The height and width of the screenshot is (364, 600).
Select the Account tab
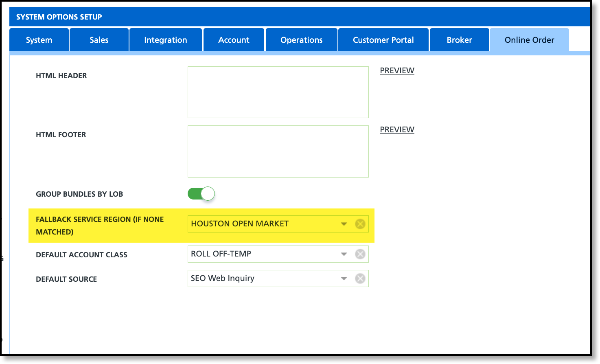coord(234,40)
